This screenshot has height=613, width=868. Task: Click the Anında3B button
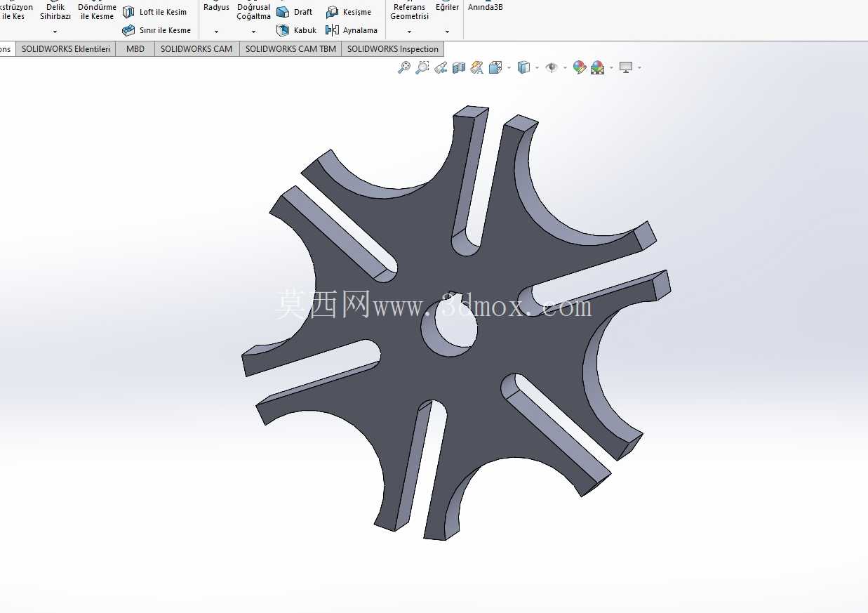[x=485, y=8]
